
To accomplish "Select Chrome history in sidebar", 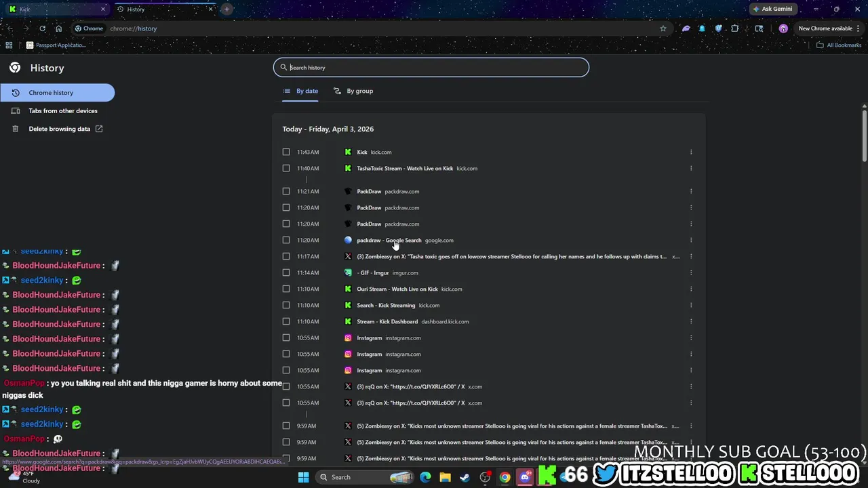I will coord(58,93).
